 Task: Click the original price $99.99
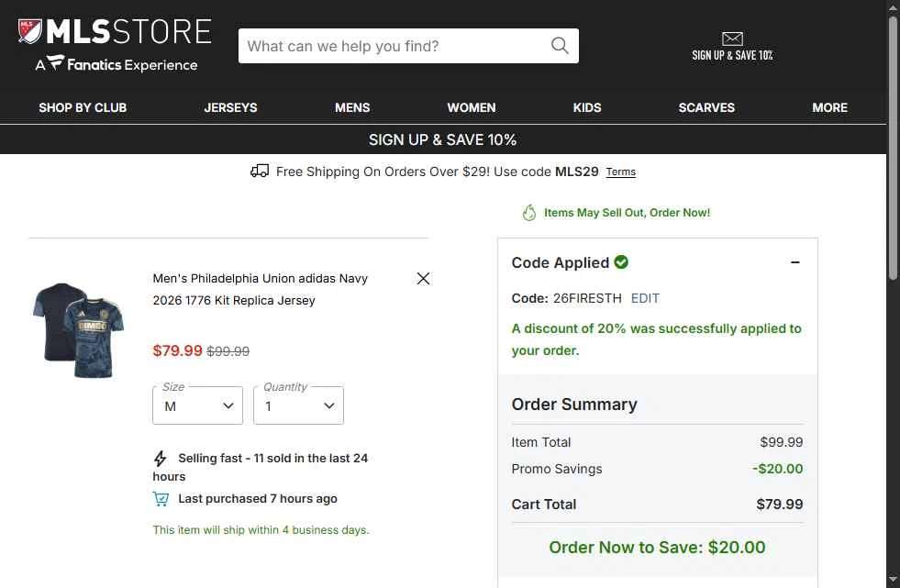tap(228, 351)
